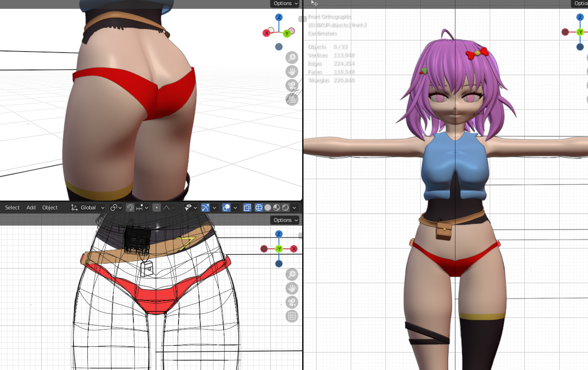Image resolution: width=588 pixels, height=370 pixels.
Task: Click negative X dot in front orthographic gizmo
Action: point(565,32)
